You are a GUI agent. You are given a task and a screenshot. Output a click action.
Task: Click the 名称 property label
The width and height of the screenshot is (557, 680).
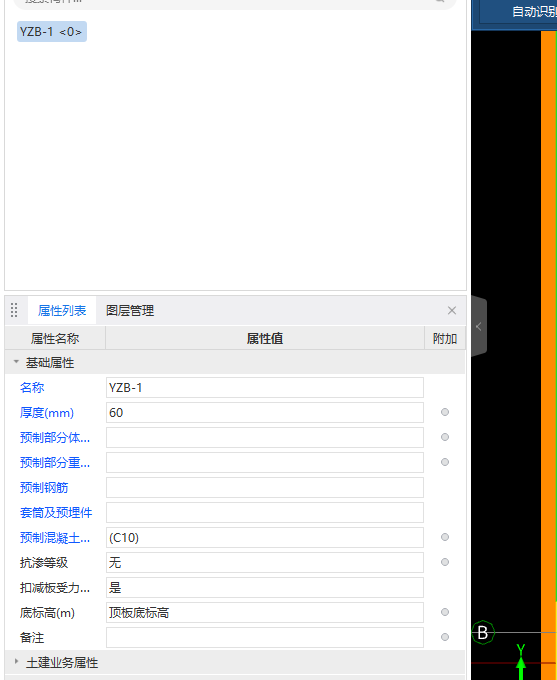click(32, 387)
